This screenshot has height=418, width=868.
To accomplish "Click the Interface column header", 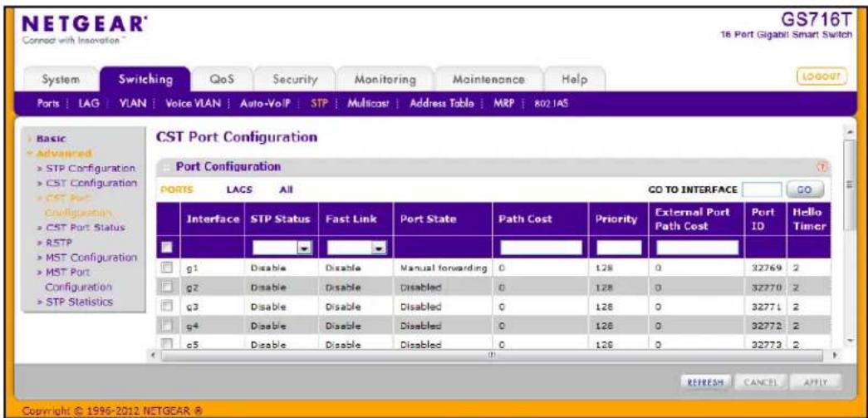I will 213,219.
